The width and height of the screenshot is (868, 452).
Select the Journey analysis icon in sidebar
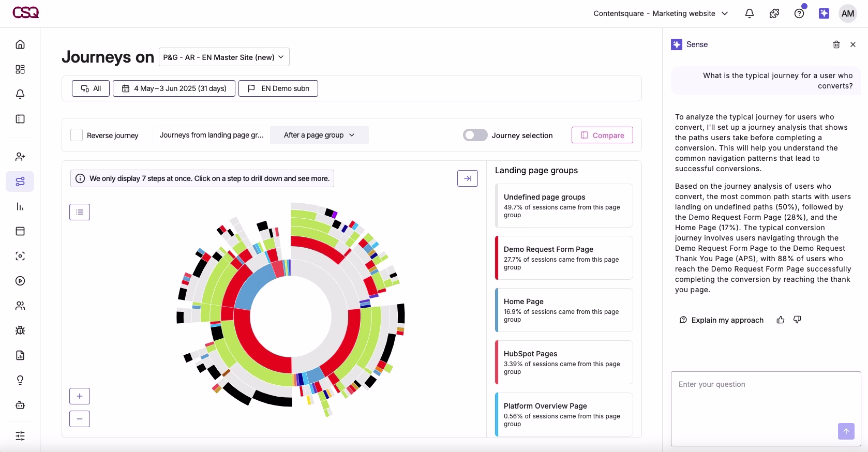[x=20, y=182]
